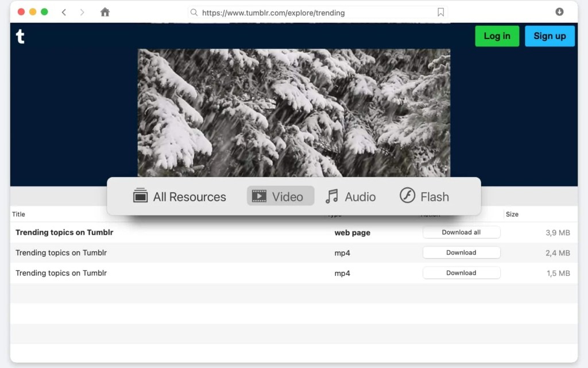Click the snowy trees video thumbnail
The height and width of the screenshot is (368, 588).
pos(293,112)
